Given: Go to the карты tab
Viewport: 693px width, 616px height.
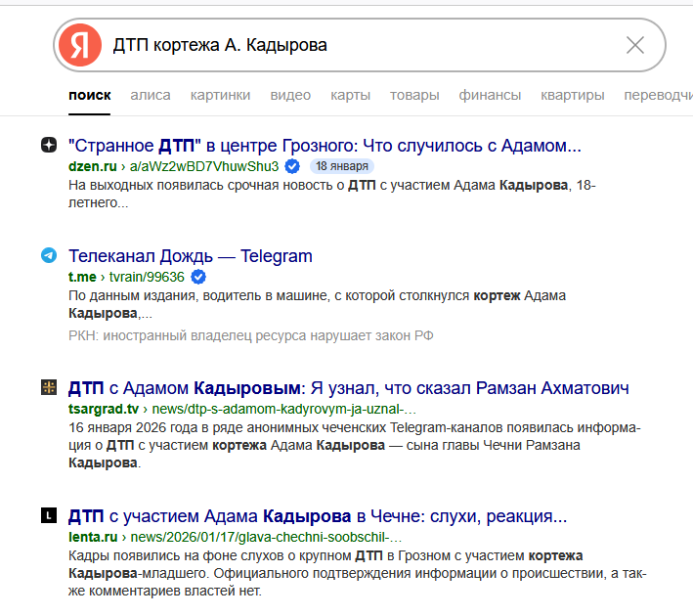Looking at the screenshot, I should [x=350, y=95].
